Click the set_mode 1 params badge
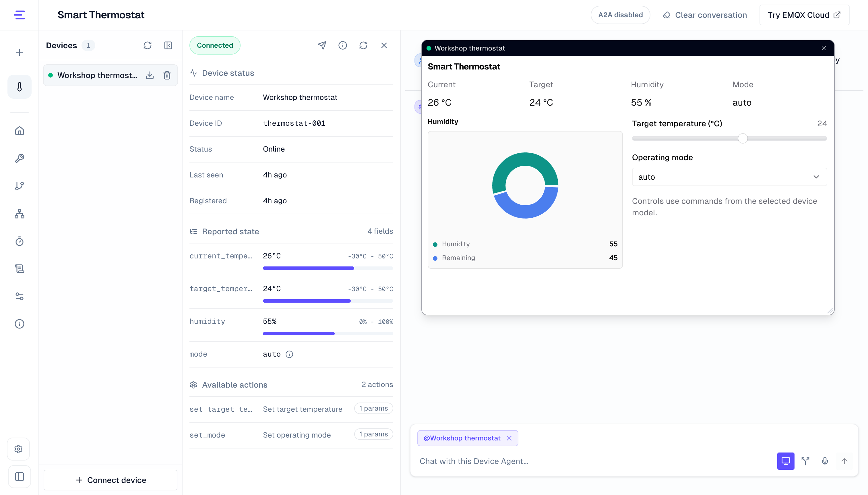Image resolution: width=868 pixels, height=495 pixels. click(x=373, y=434)
